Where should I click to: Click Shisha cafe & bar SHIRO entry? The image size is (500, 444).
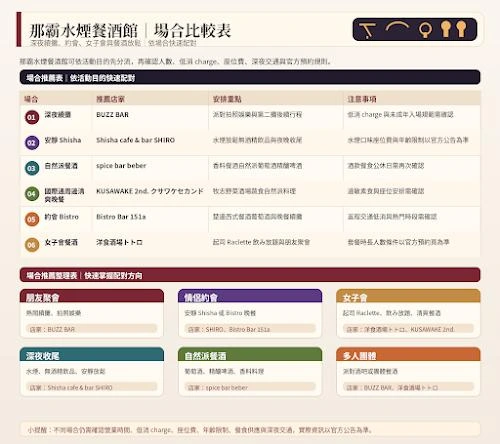point(135,140)
